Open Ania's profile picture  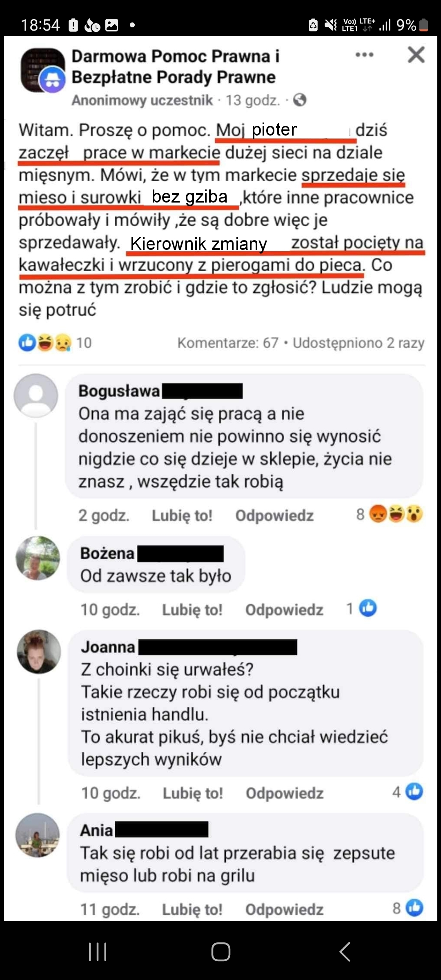click(38, 835)
